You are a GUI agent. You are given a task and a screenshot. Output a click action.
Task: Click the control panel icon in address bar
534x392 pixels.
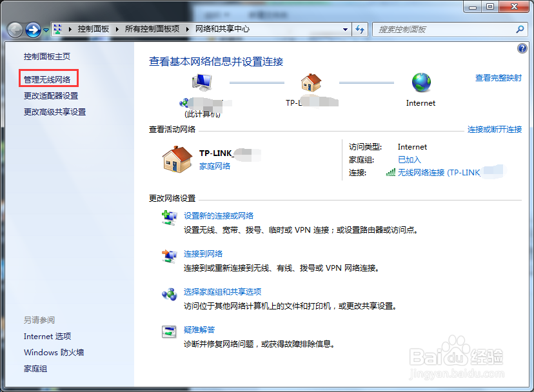(x=58, y=29)
